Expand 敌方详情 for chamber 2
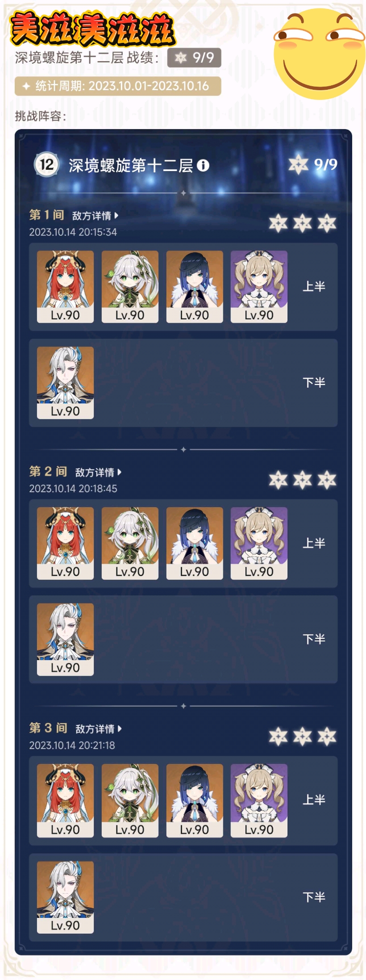Image resolution: width=366 pixels, height=980 pixels. point(98,473)
